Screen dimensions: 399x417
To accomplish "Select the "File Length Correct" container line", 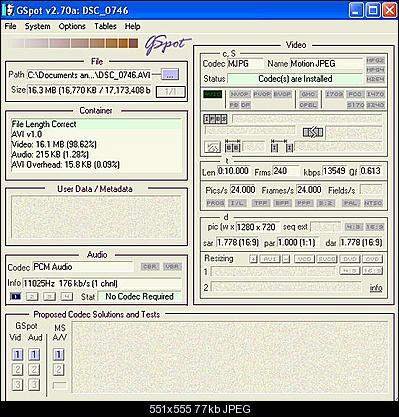I will (97, 124).
